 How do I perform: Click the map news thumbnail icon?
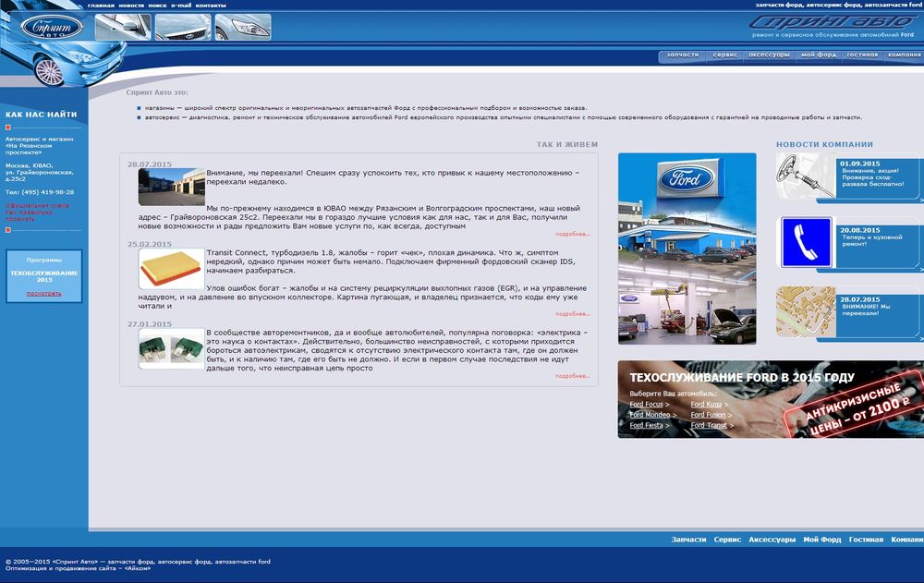click(806, 312)
